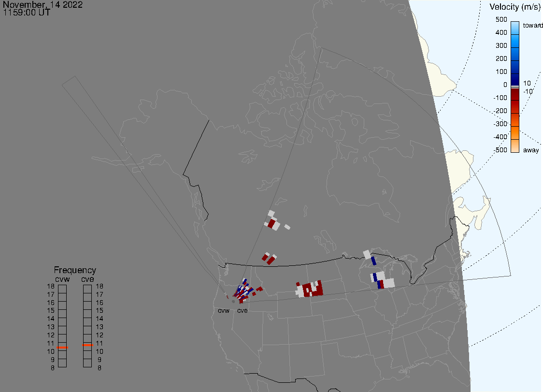Click the '-10' threshold label beside color bar
Image resolution: width=543 pixels, height=392 pixels.
pos(528,91)
